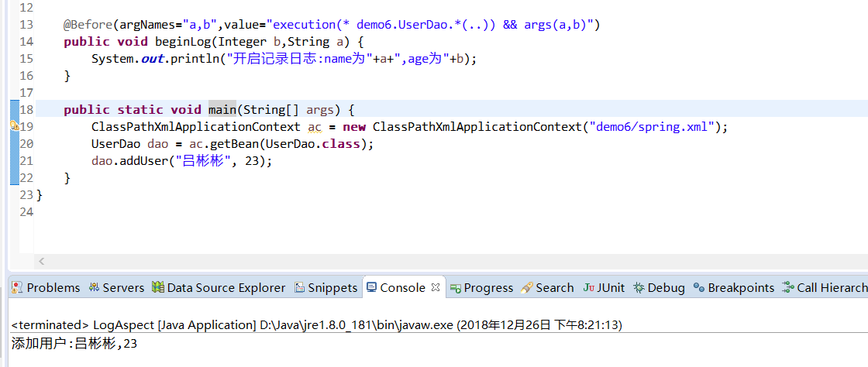Image resolution: width=868 pixels, height=367 pixels.
Task: Click line number 13 in the gutter
Action: [x=26, y=25]
